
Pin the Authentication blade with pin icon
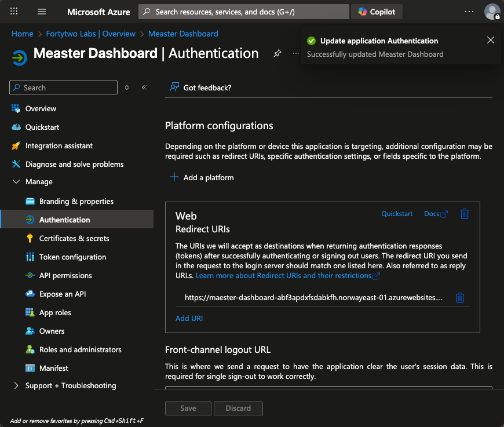click(x=277, y=54)
